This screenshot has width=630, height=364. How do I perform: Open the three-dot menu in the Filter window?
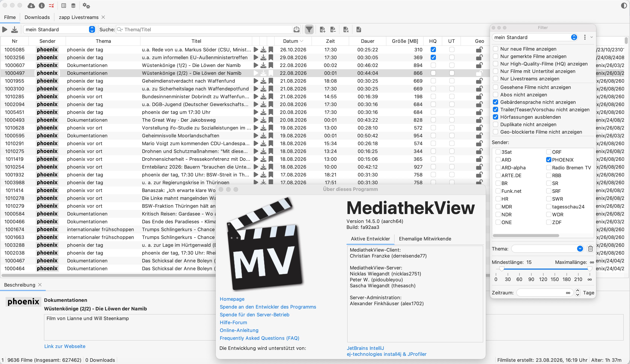585,37
